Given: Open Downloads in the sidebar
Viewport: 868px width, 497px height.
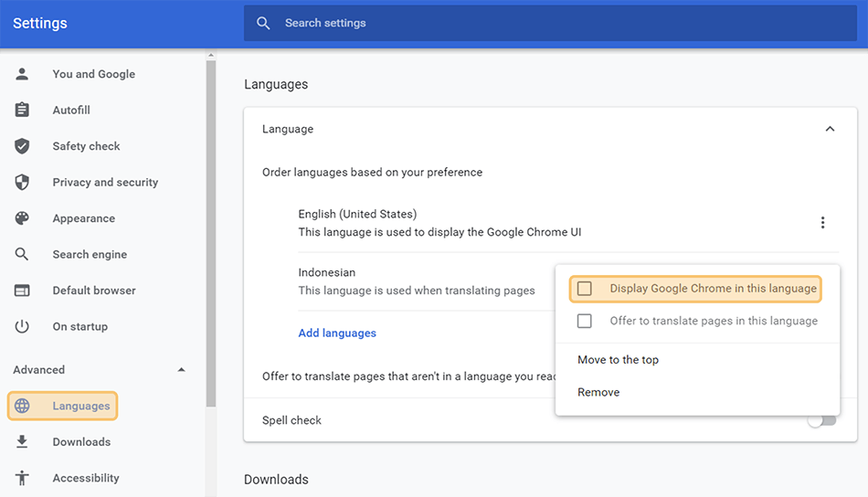Looking at the screenshot, I should pos(82,441).
